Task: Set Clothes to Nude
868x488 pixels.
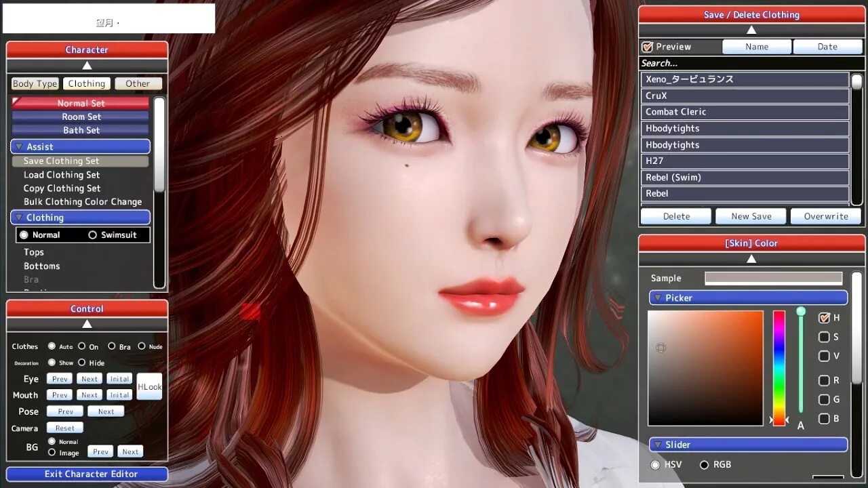Action: (x=142, y=346)
